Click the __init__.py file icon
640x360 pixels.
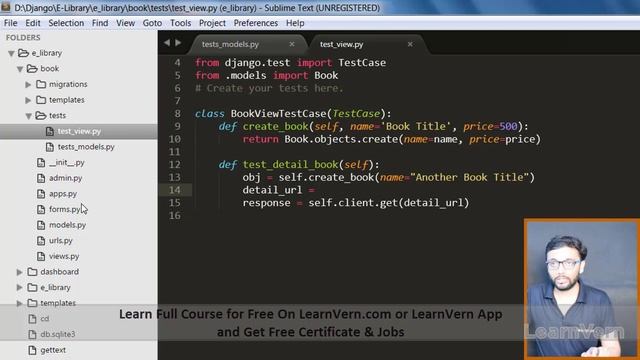click(x=41, y=162)
